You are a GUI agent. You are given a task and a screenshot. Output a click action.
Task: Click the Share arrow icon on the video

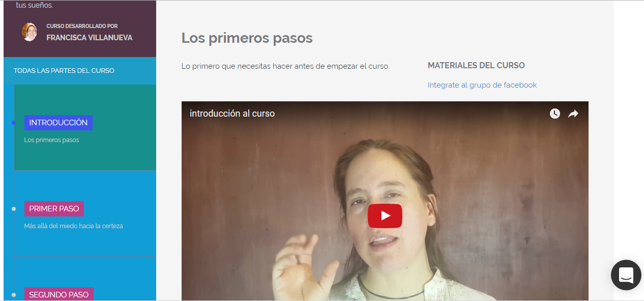[x=573, y=114]
